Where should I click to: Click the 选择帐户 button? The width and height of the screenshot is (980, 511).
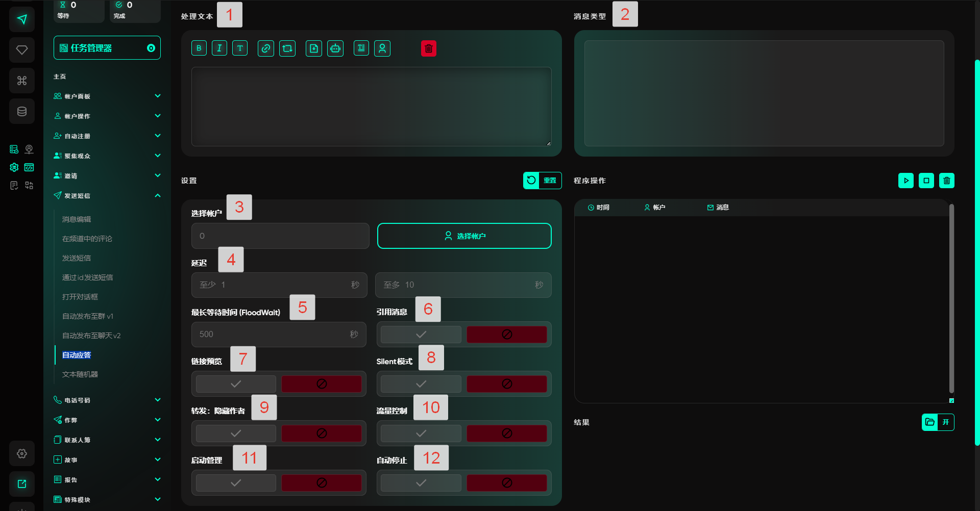(x=464, y=236)
